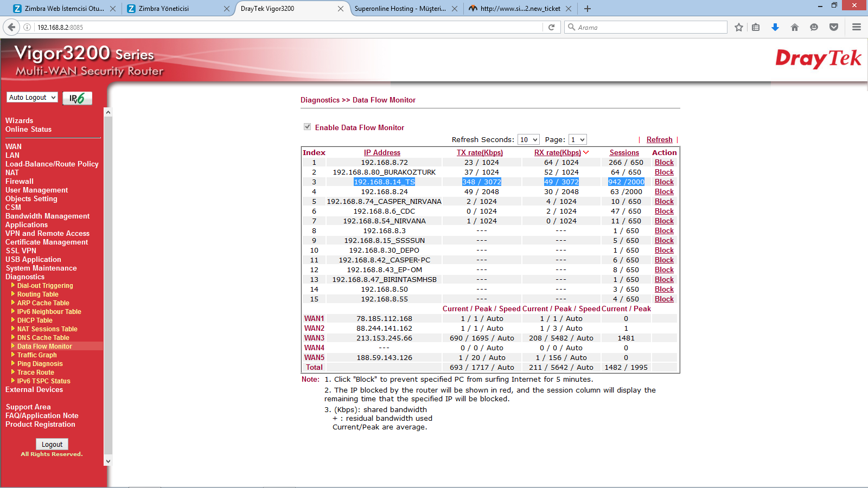Open a new browser tab

coord(588,9)
